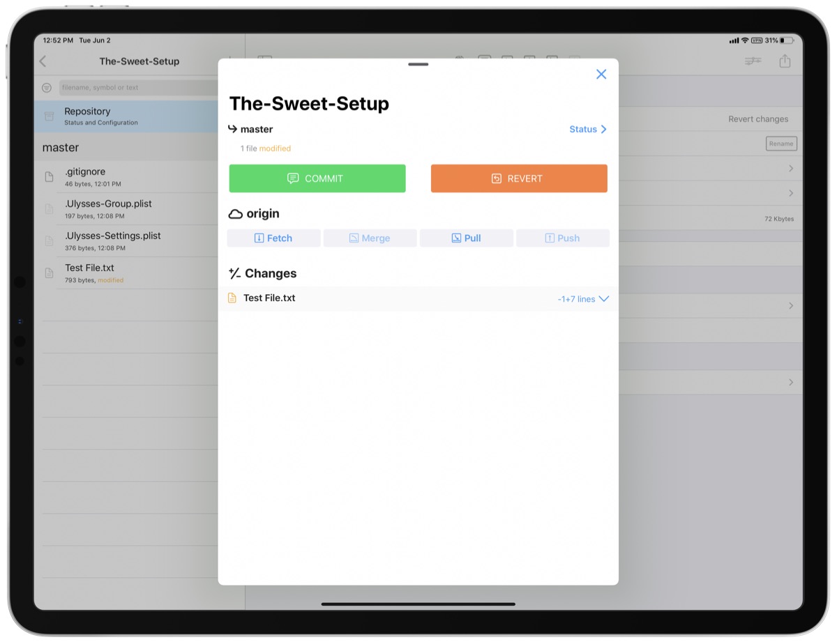The height and width of the screenshot is (644, 837).
Task: Tap the Merge button under origin
Action: [x=370, y=238]
